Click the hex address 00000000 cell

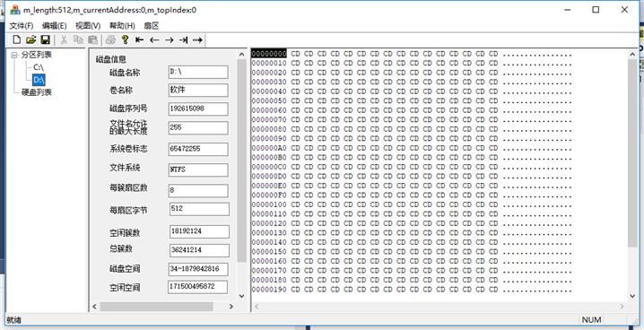tap(268, 54)
